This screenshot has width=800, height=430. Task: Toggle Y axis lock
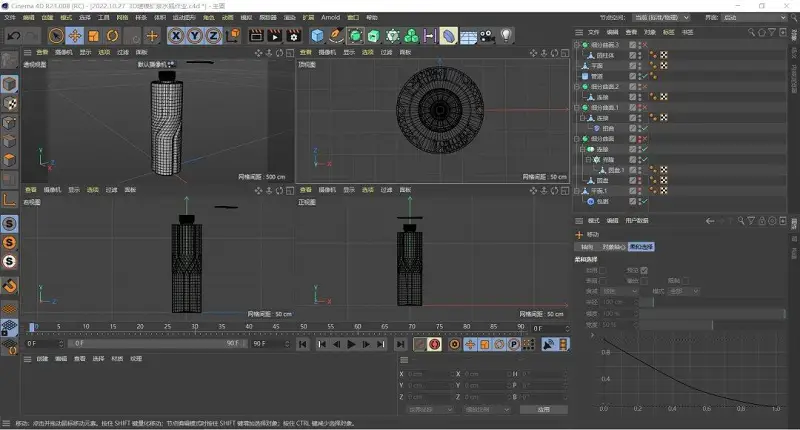195,36
